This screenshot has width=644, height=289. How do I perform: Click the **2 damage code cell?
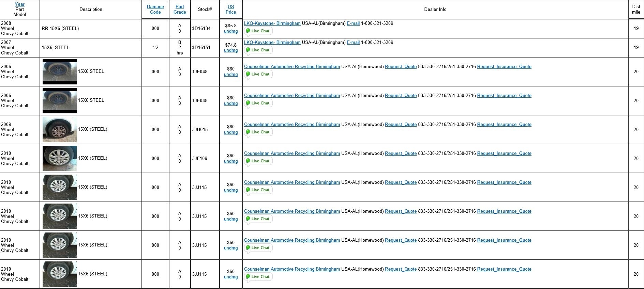(x=155, y=48)
